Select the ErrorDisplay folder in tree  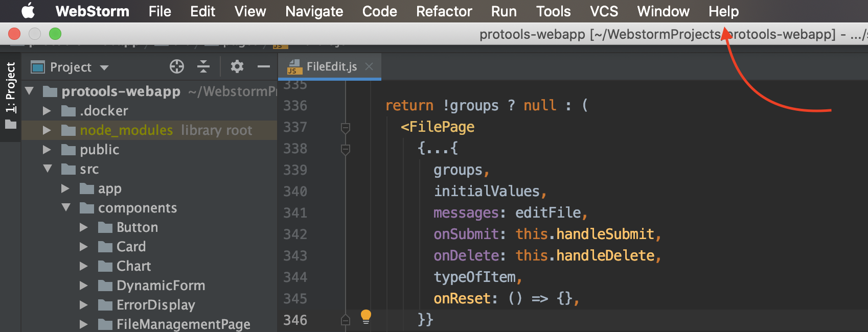pos(155,305)
